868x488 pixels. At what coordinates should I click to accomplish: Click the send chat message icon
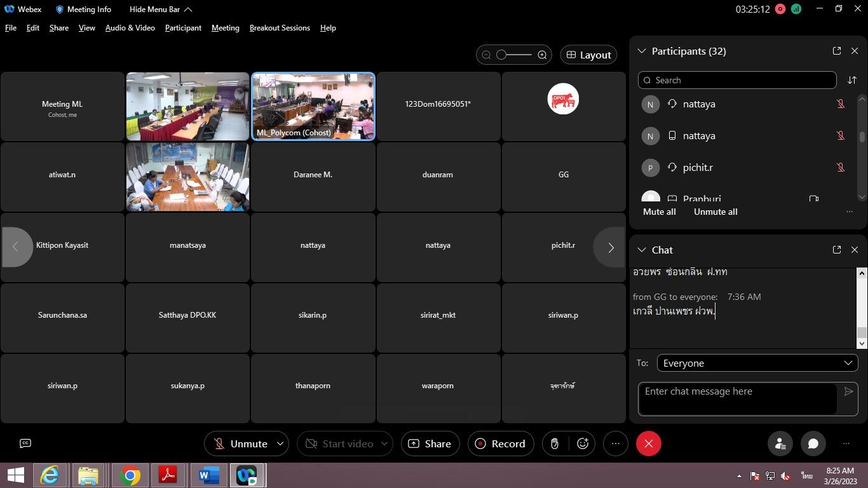[848, 391]
